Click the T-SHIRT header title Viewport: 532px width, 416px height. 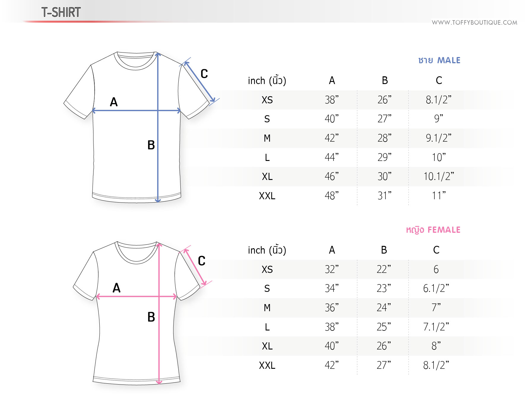pos(61,12)
